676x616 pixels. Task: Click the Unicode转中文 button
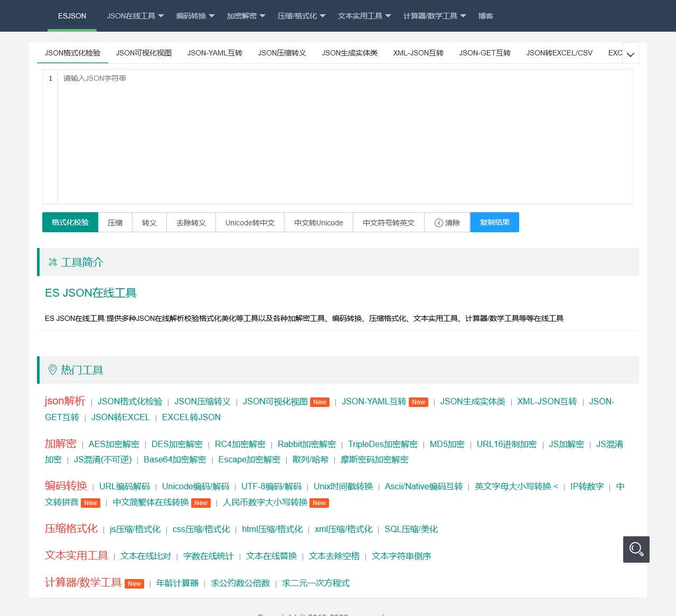coord(250,222)
